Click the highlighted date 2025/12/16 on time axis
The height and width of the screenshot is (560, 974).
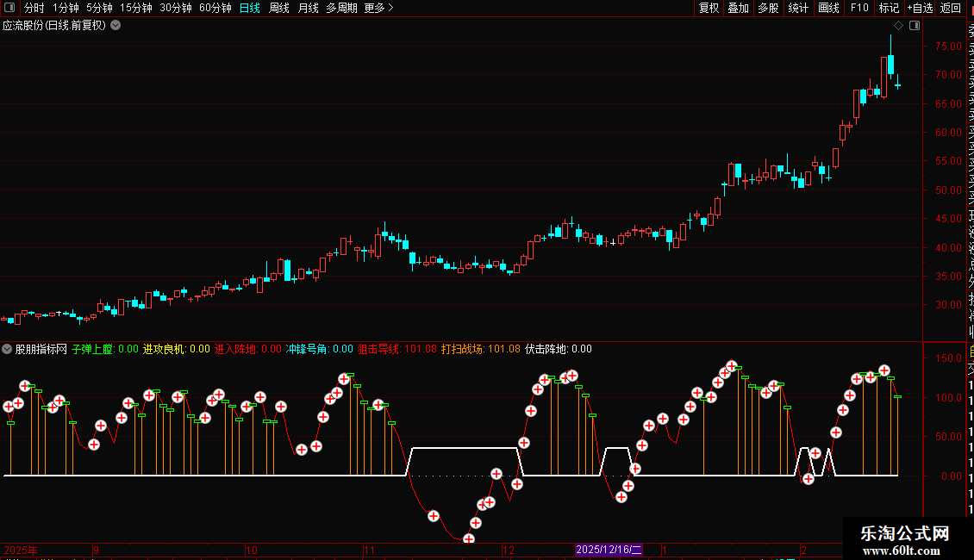(x=609, y=550)
